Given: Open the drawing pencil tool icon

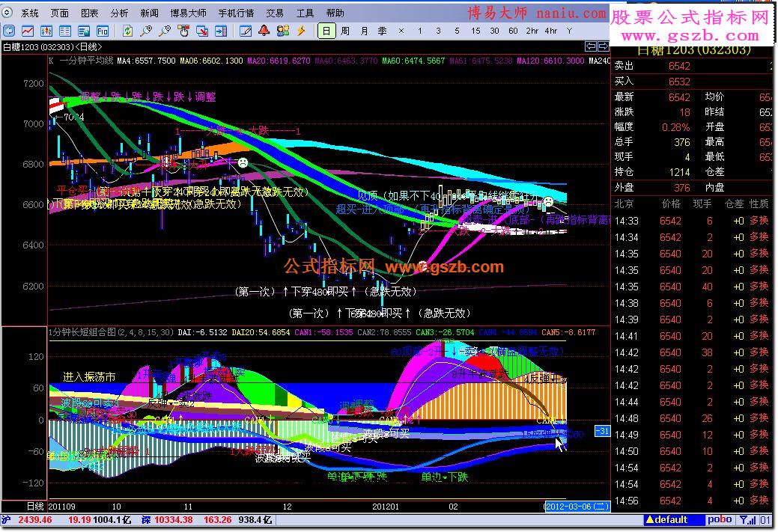Looking at the screenshot, I should [x=245, y=31].
